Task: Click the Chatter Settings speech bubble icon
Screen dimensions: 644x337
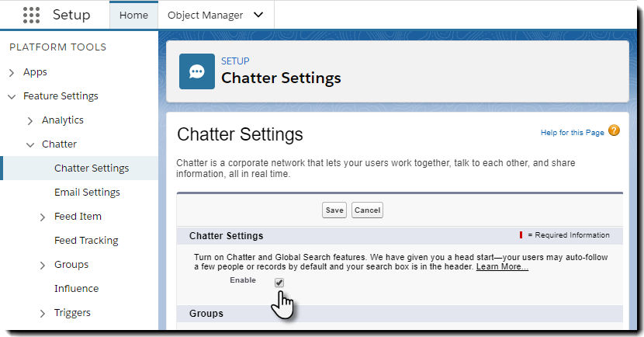Action: coord(197,71)
